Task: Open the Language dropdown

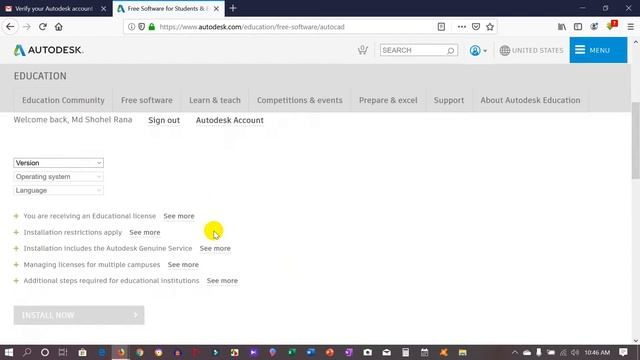Action: click(58, 191)
